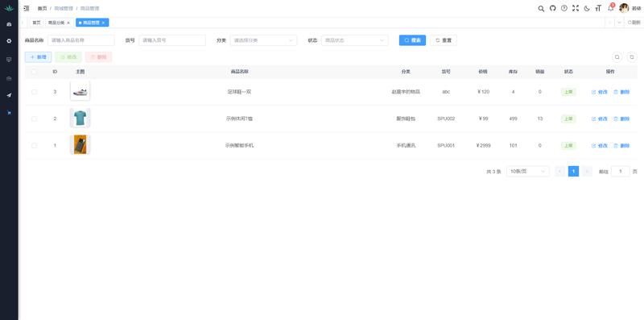This screenshot has width=644, height=320.
Task: Open the paper plane icon in the sidebar
Action: (9, 95)
